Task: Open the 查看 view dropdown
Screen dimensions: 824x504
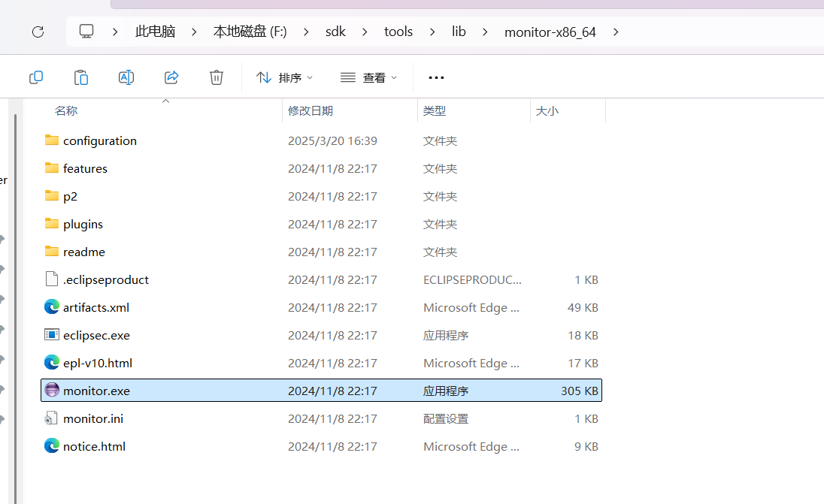Action: tap(368, 77)
